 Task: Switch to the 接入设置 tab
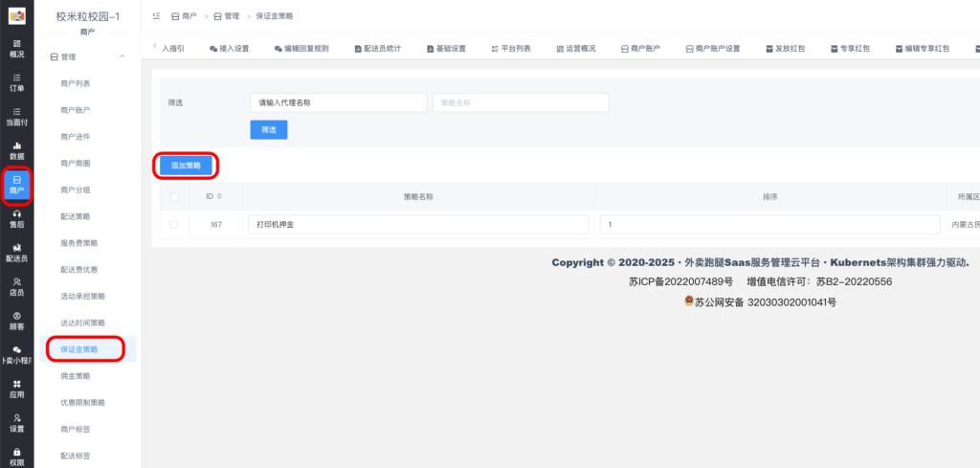tap(231, 49)
